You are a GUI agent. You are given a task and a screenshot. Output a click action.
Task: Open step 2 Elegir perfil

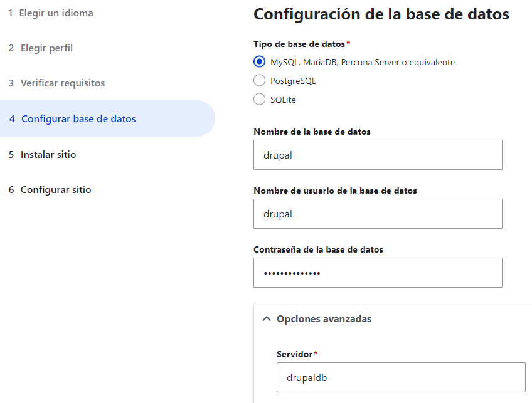[41, 48]
